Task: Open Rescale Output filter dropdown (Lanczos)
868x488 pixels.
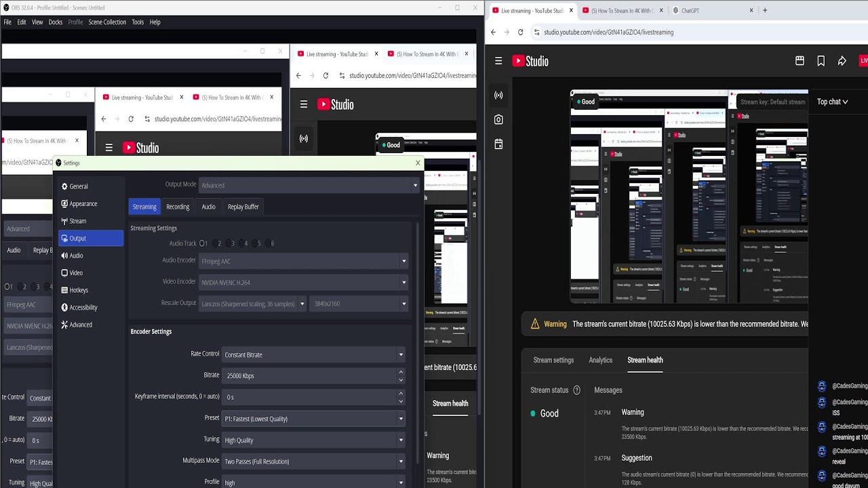Action: [x=253, y=304]
